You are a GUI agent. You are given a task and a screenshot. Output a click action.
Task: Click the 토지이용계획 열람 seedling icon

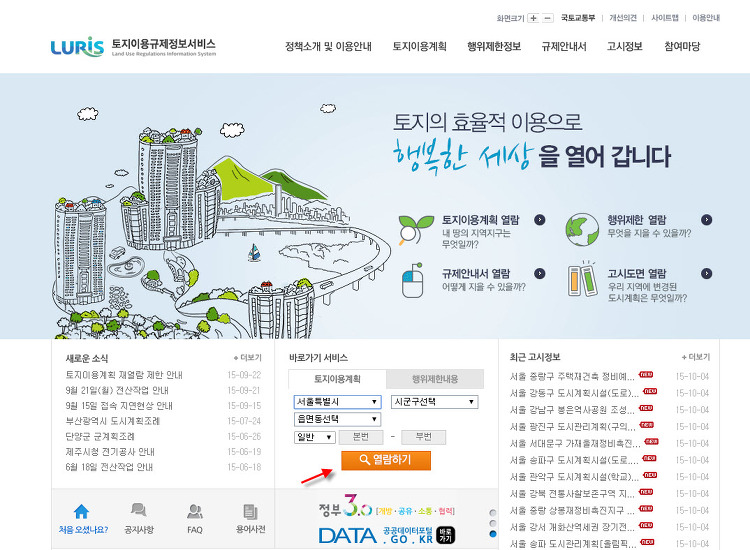click(414, 230)
